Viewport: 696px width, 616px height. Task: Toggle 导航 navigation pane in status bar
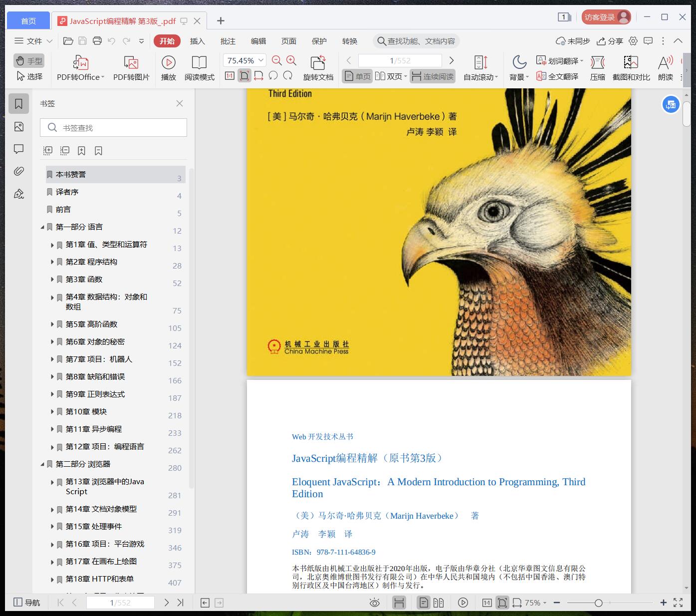click(27, 603)
